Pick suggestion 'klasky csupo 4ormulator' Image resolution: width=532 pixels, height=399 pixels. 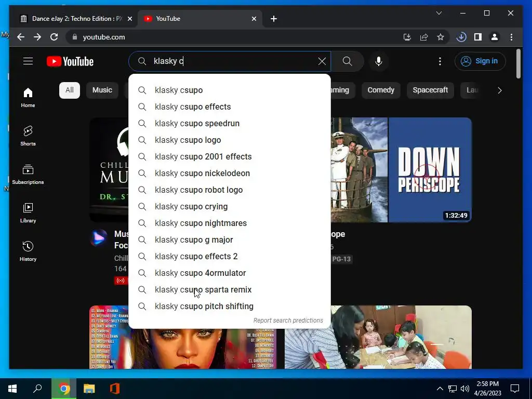click(x=230, y=273)
